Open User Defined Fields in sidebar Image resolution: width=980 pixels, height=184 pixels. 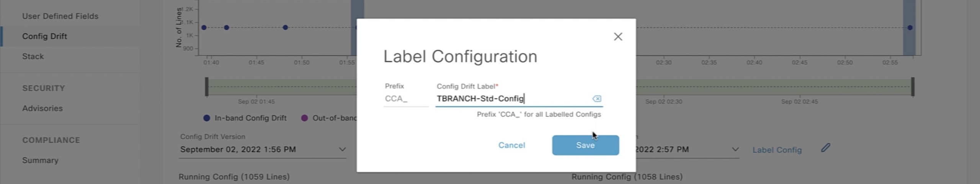pyautogui.click(x=60, y=16)
